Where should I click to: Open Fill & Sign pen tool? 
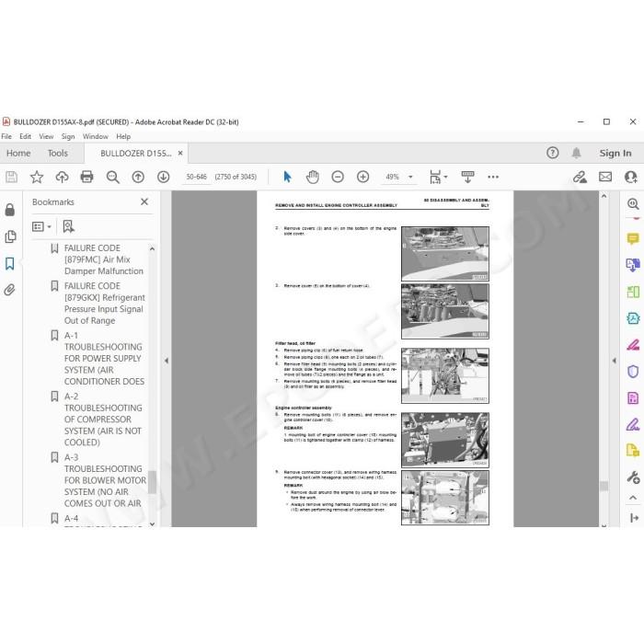coord(633,424)
